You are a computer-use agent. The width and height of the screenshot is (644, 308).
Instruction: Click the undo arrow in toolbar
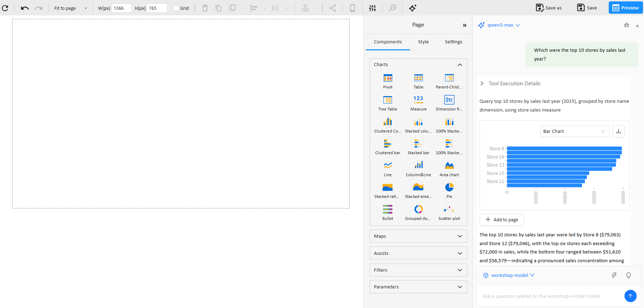24,8
